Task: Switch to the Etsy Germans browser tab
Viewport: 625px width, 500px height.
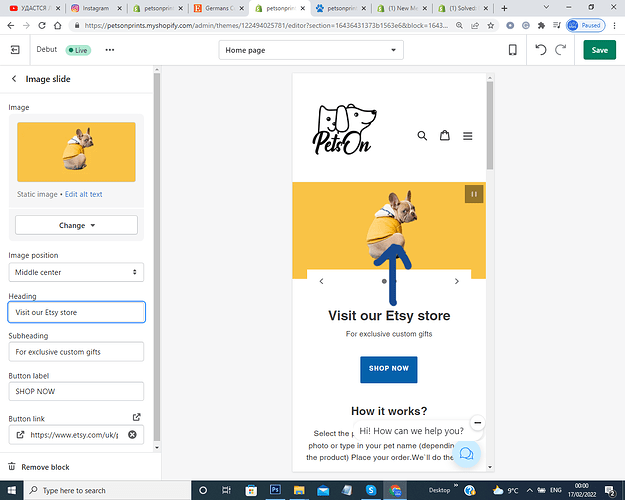Action: (219, 8)
